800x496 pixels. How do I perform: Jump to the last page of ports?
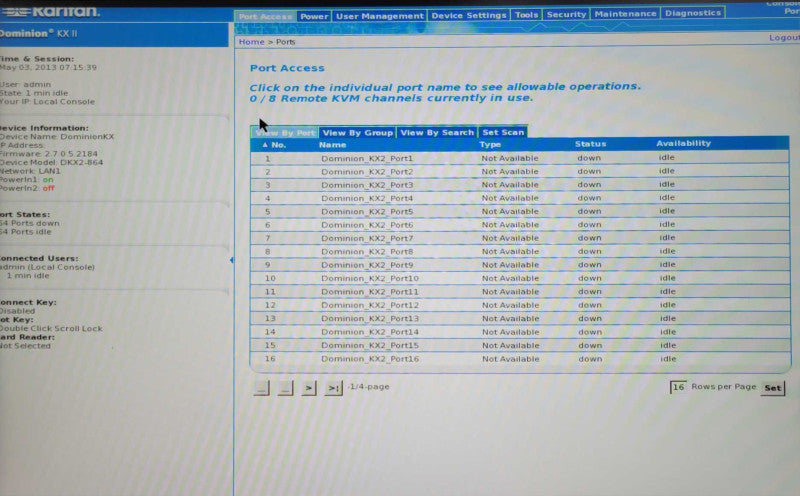334,388
